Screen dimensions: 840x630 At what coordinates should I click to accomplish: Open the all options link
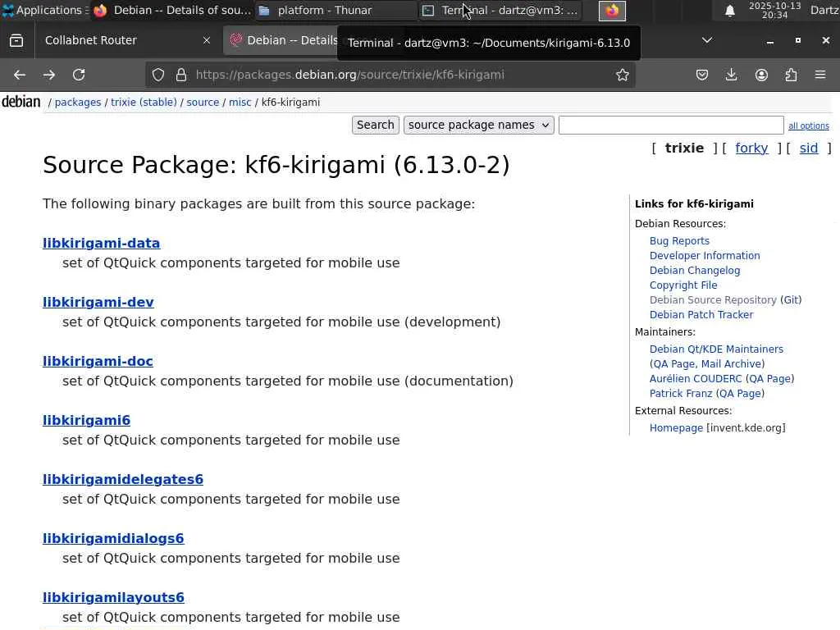[x=808, y=126]
